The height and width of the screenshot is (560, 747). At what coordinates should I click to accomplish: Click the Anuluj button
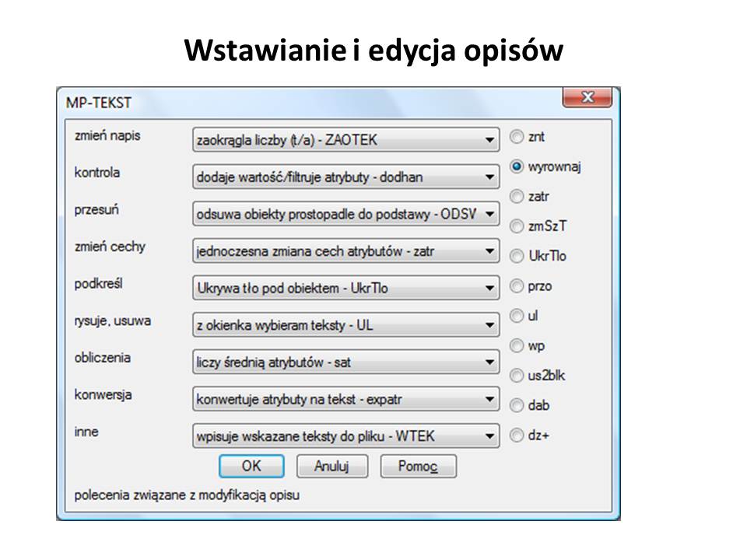point(332,466)
